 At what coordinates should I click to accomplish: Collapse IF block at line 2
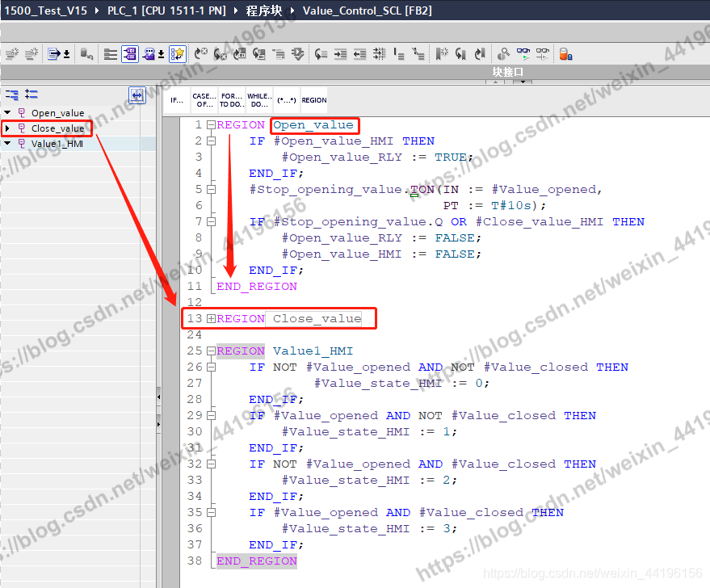[x=211, y=141]
